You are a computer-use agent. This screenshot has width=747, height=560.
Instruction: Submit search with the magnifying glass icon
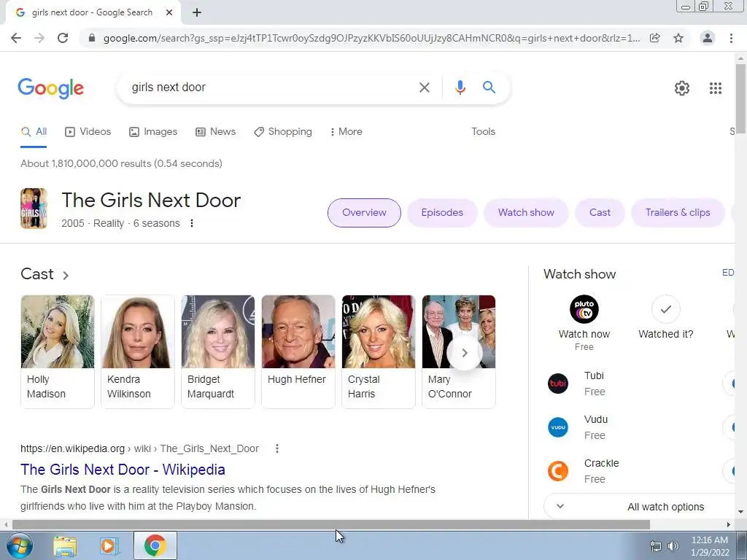click(x=489, y=87)
